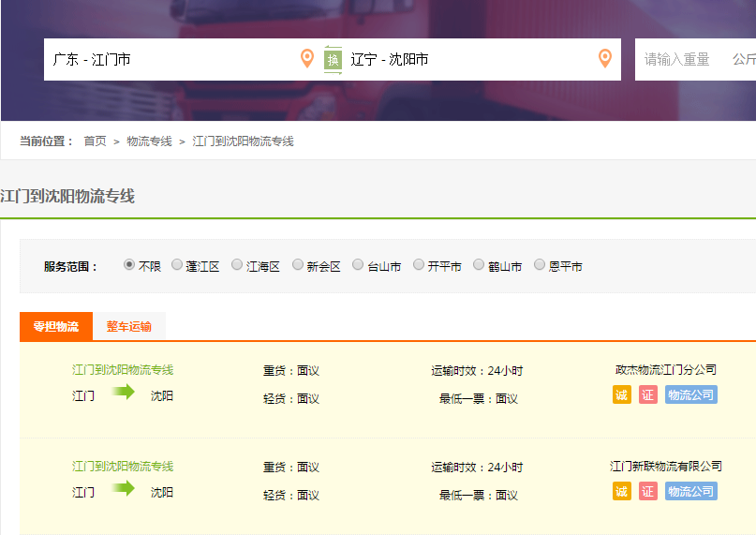Click 最低一票:面议 in 政杰物流 row
This screenshot has height=535, width=756.
pyautogui.click(x=479, y=398)
